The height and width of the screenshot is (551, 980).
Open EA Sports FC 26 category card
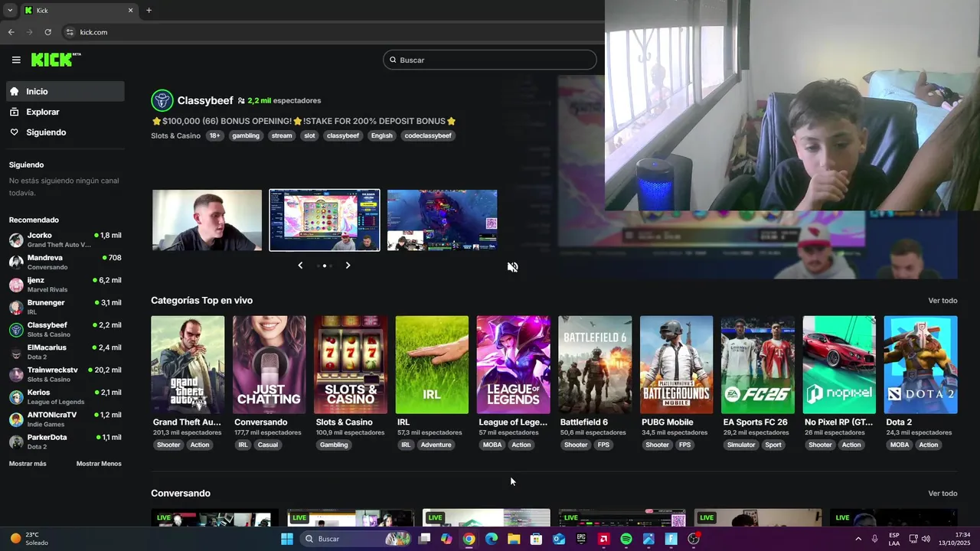758,365
